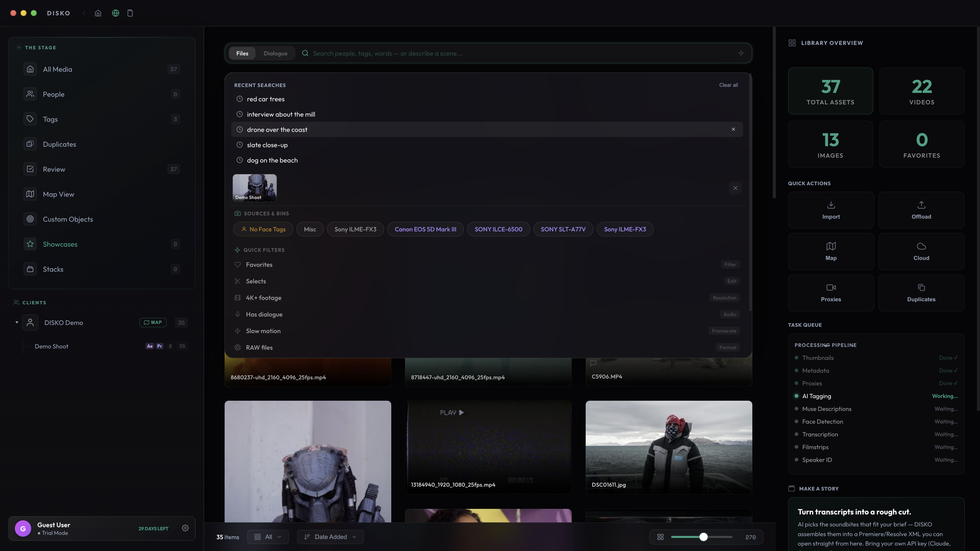This screenshot has height=551, width=980.
Task: Toggle the Favorites quick filter
Action: [x=487, y=264]
